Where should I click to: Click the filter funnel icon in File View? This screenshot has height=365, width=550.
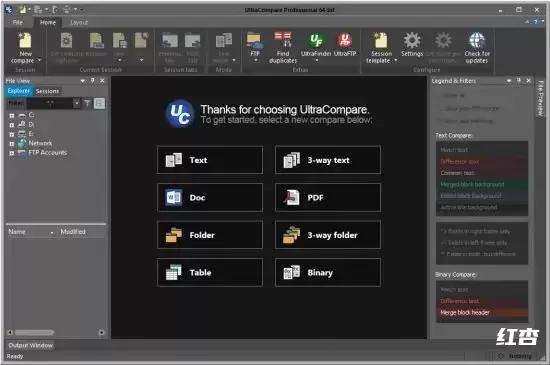point(87,103)
